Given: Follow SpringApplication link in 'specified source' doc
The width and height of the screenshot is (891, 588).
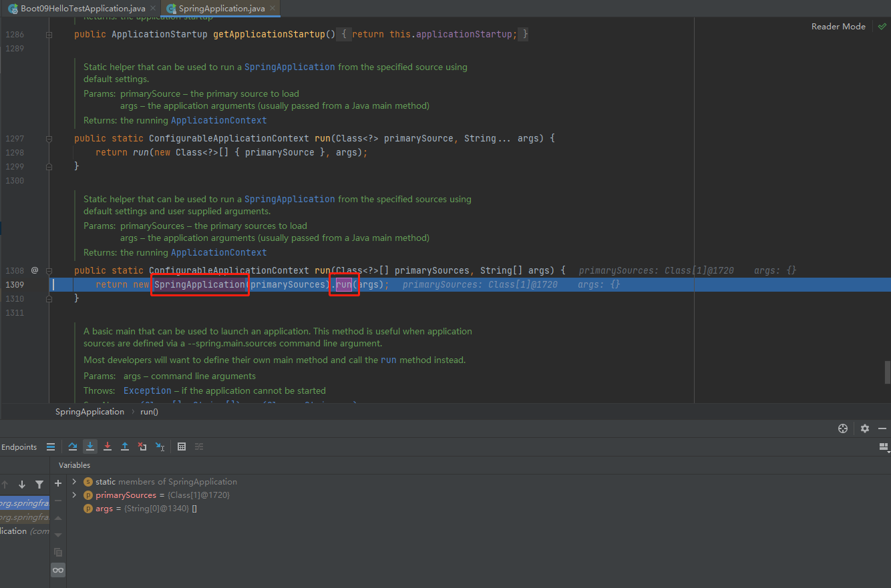Looking at the screenshot, I should point(290,67).
